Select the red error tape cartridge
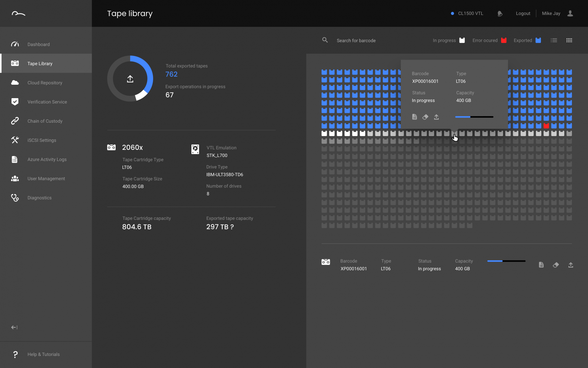 coord(546,126)
